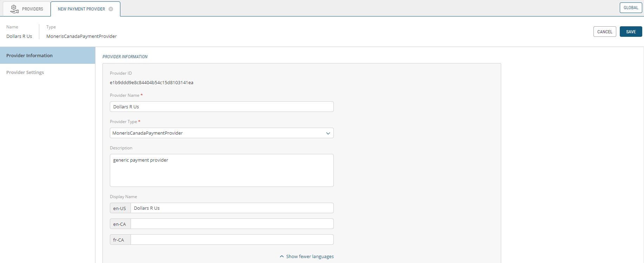The image size is (644, 263).
Task: Open Provider Settings section in sidebar
Action: 25,73
